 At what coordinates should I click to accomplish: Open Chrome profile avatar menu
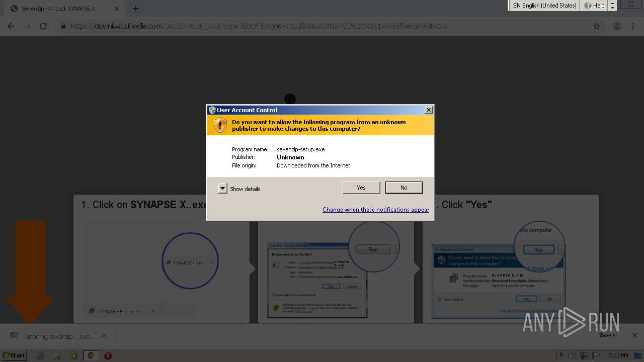click(x=617, y=26)
